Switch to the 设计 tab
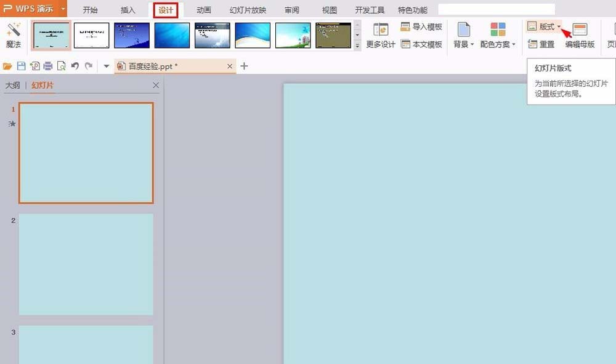The width and height of the screenshot is (616, 364). tap(165, 10)
